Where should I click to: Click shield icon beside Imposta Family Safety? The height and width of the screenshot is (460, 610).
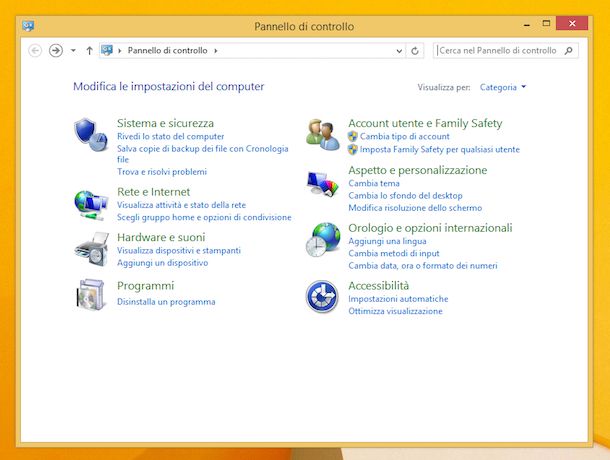352,149
